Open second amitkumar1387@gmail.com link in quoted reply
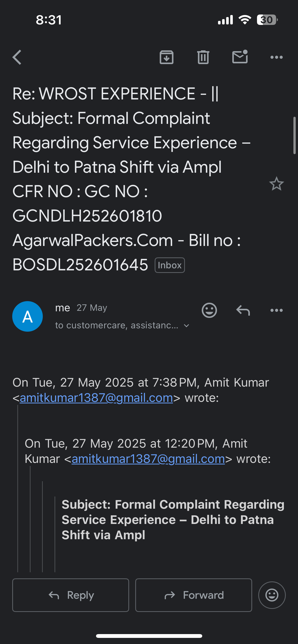The width and height of the screenshot is (298, 644). pos(148,459)
